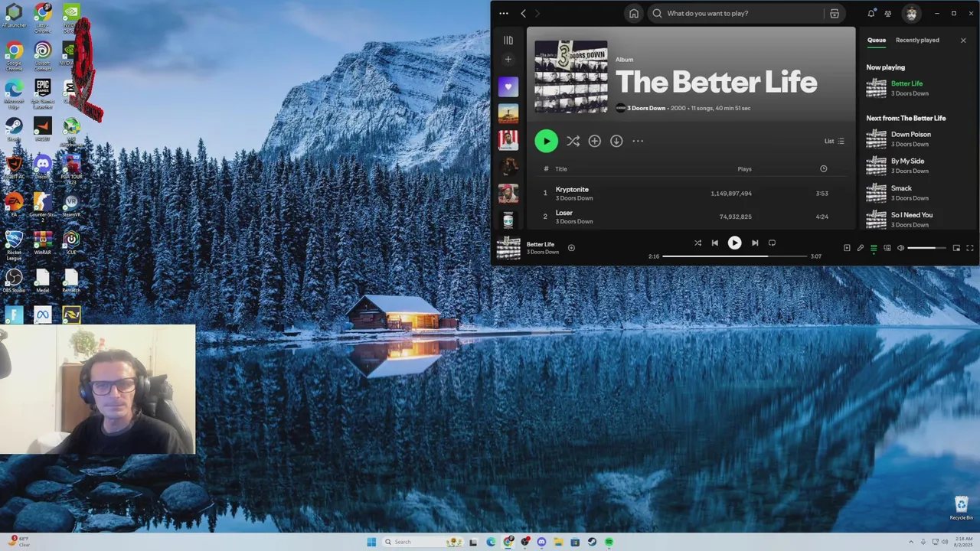Open the Spotify profile avatar menu
Viewport: 980px width, 551px height.
[911, 13]
